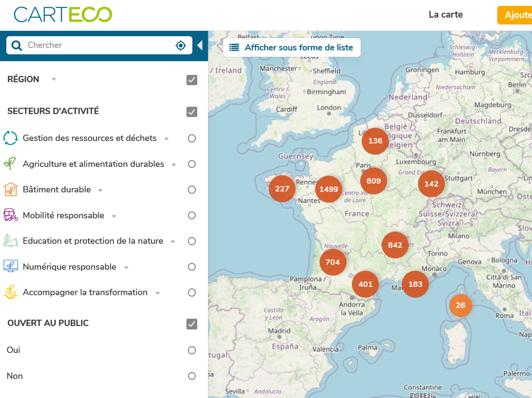532x398 pixels.
Task: Select the Oui radio button
Action: point(192,351)
